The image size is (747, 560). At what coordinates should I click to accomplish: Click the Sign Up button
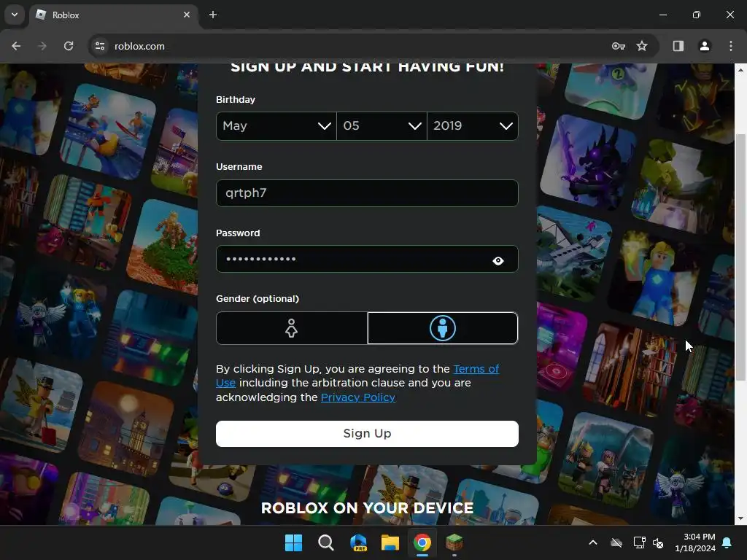point(367,433)
